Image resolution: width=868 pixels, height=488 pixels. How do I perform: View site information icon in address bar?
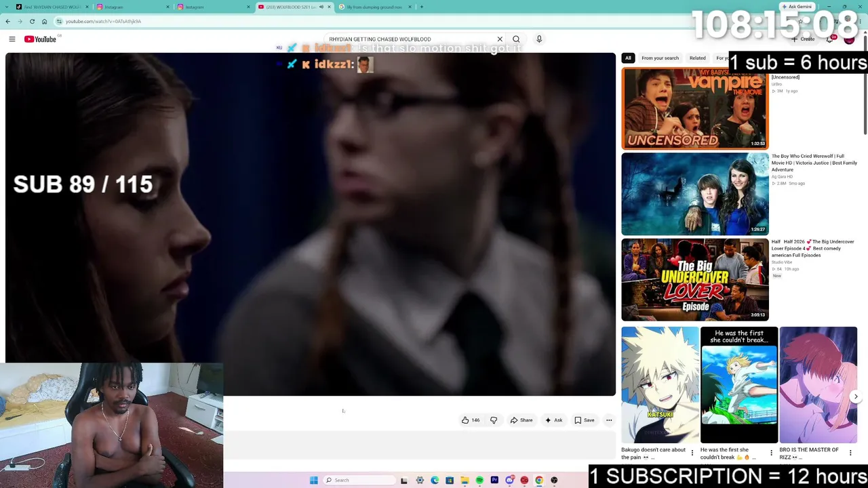pos(59,22)
